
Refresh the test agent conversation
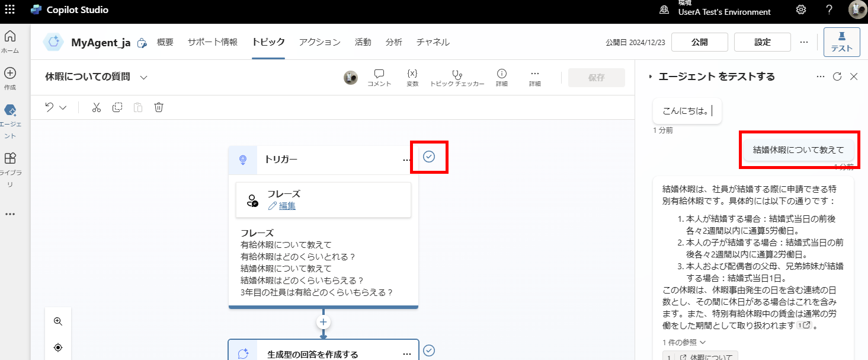pos(837,77)
